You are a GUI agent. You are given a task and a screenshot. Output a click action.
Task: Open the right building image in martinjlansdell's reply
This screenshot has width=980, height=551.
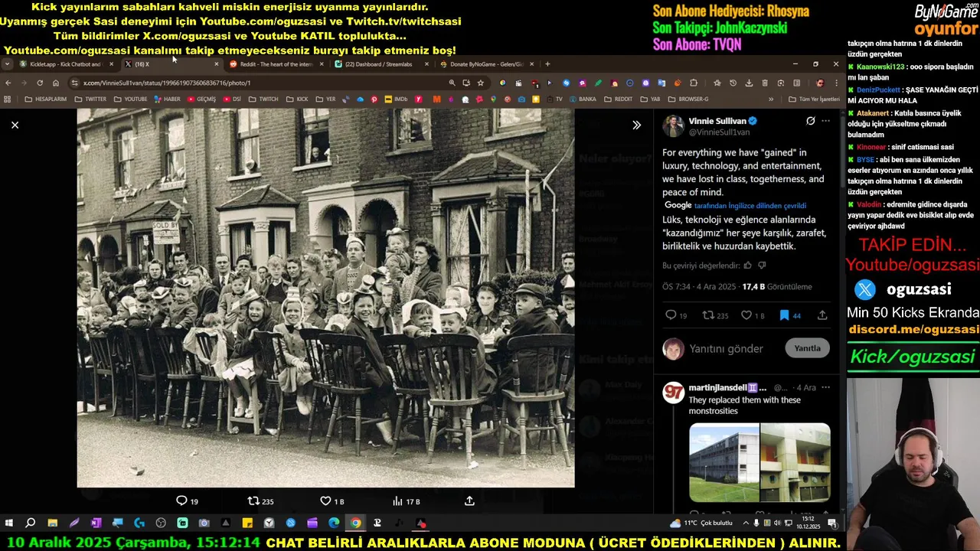pyautogui.click(x=795, y=462)
